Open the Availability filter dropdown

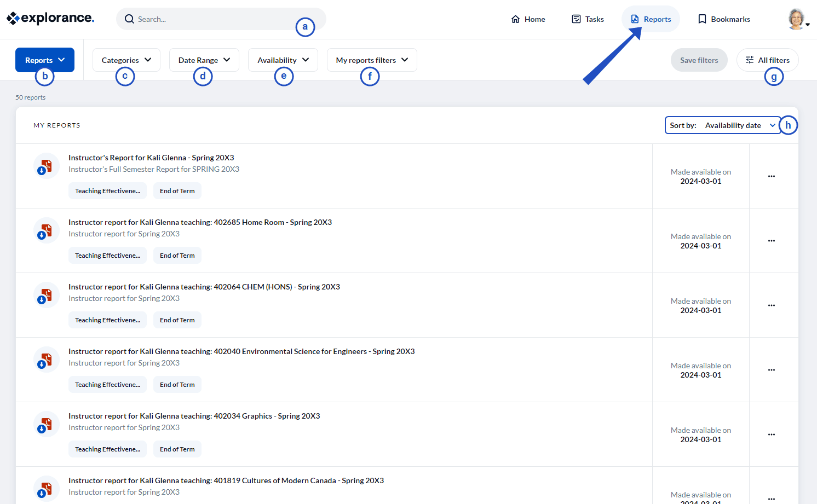tap(283, 60)
